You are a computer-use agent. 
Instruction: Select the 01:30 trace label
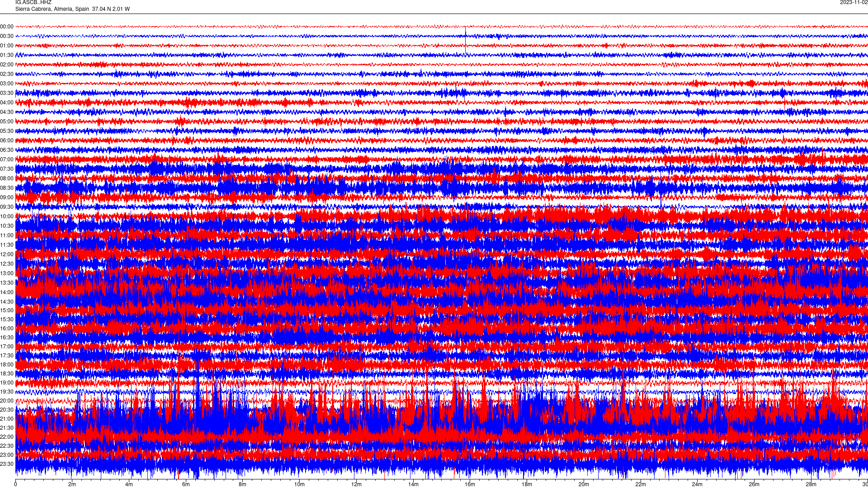coord(7,55)
